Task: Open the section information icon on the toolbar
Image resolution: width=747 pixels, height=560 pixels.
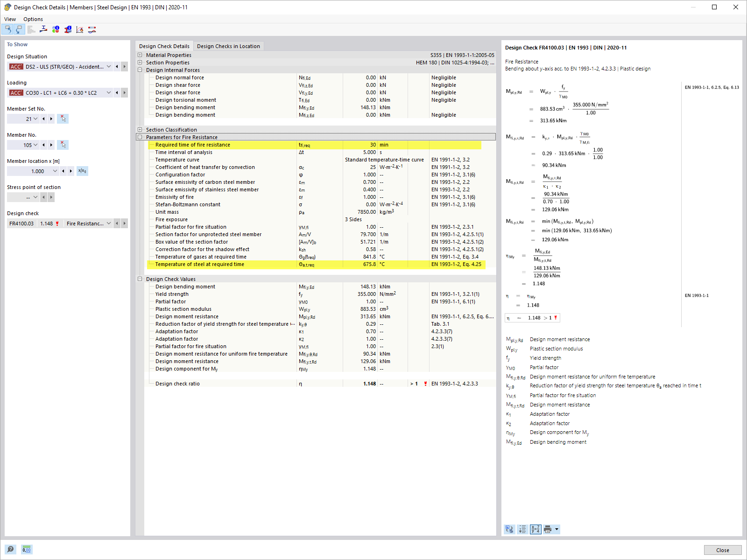Action: 68,29
